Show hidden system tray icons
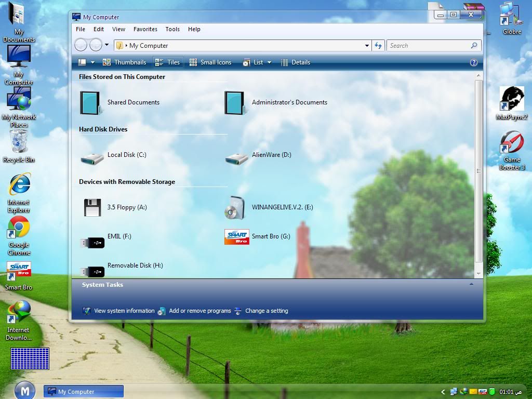Viewport: 532px width, 399px height. pyautogui.click(x=443, y=392)
